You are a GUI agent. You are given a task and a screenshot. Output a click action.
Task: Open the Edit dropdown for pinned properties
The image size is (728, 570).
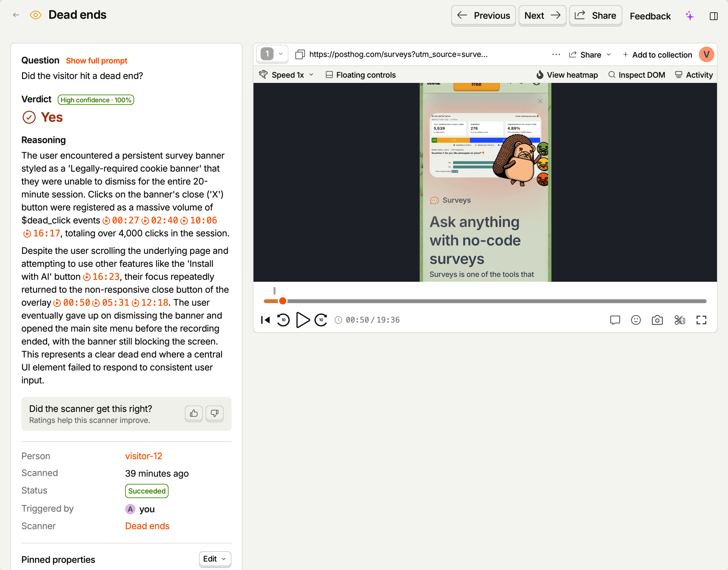tap(215, 559)
